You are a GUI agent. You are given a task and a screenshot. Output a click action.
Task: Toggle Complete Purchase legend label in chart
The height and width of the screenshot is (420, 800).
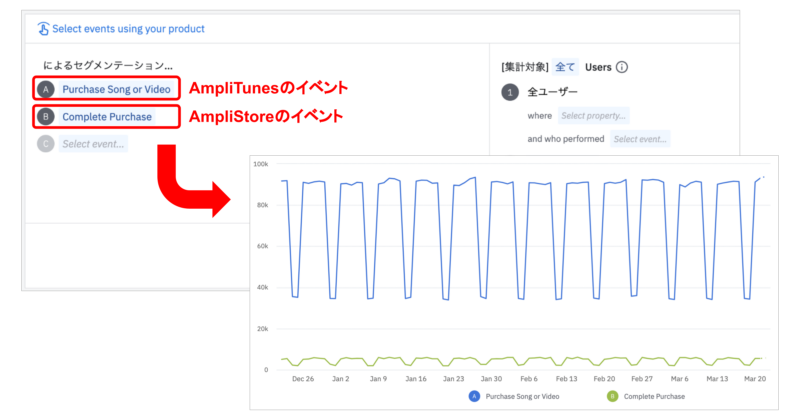tap(657, 397)
